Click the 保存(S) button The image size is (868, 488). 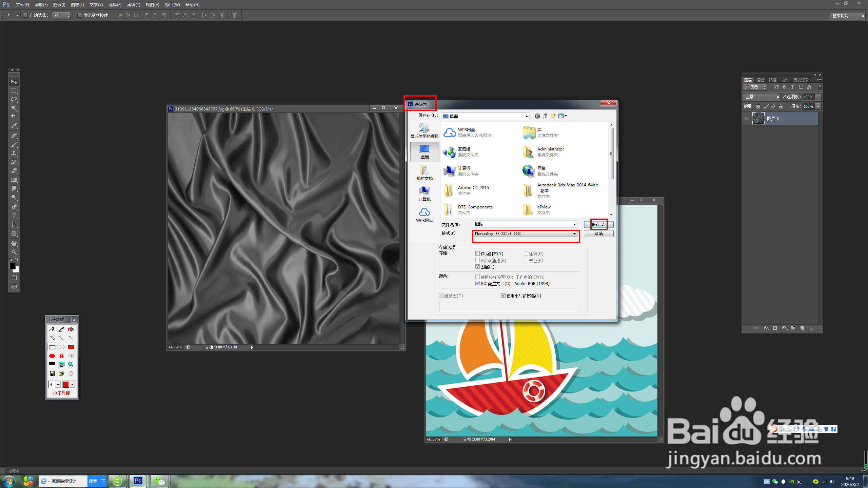598,224
